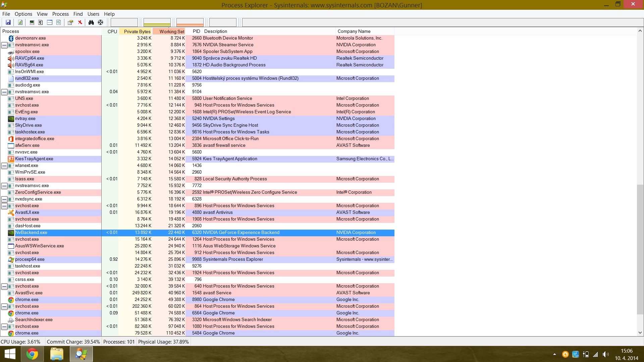
Task: Open the Windows Start button
Action: [x=10, y=354]
